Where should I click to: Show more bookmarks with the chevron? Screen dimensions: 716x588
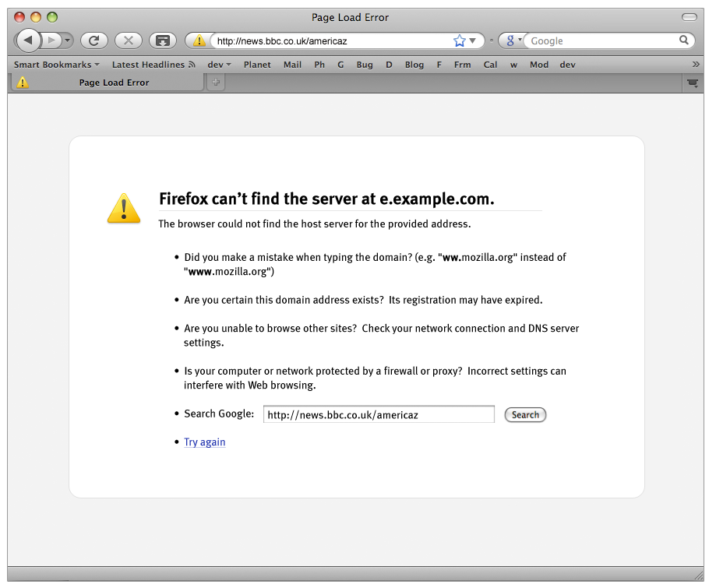point(696,65)
